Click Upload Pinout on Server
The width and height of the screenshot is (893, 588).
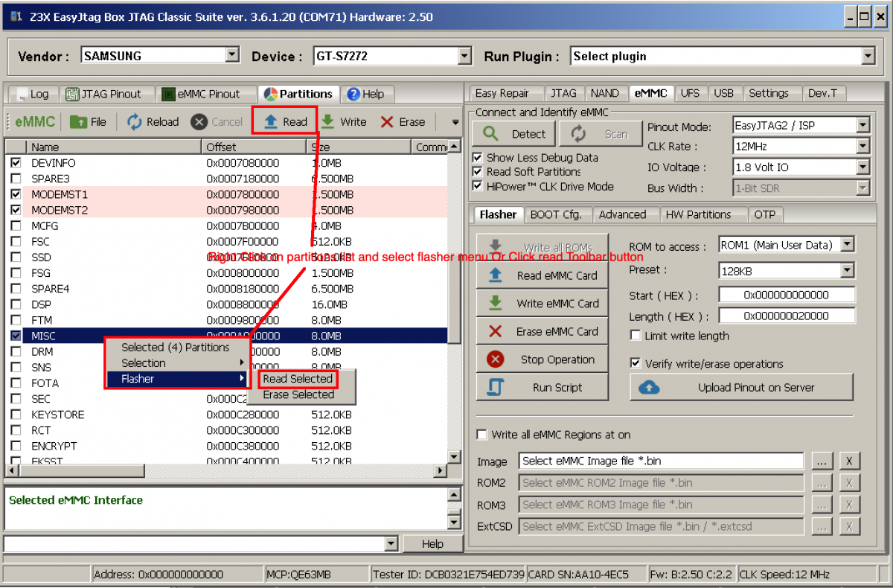[x=741, y=387]
